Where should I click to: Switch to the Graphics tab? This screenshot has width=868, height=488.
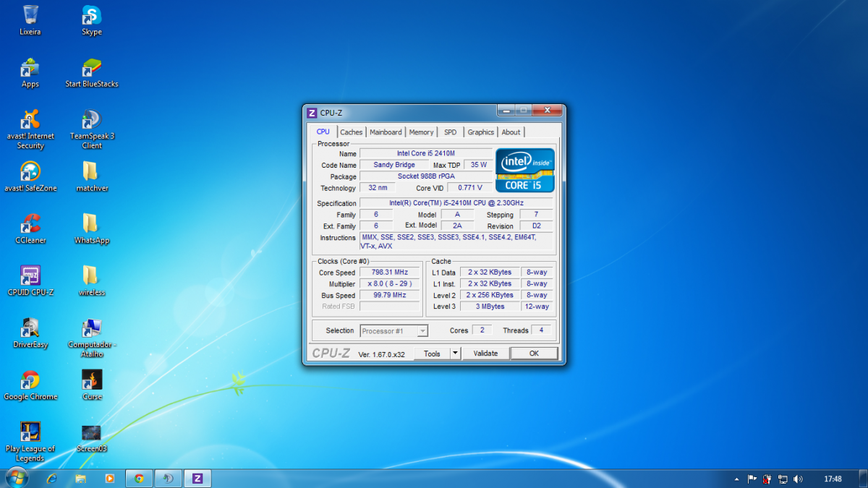[x=480, y=132]
